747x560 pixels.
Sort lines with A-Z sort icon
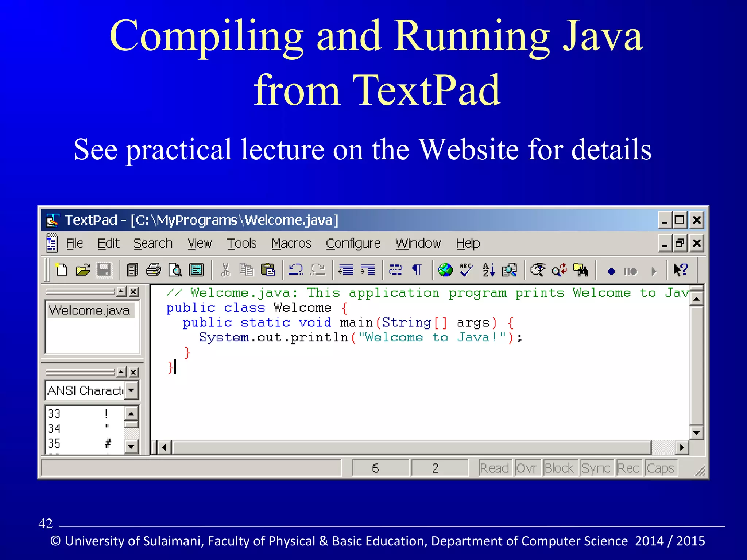point(488,270)
